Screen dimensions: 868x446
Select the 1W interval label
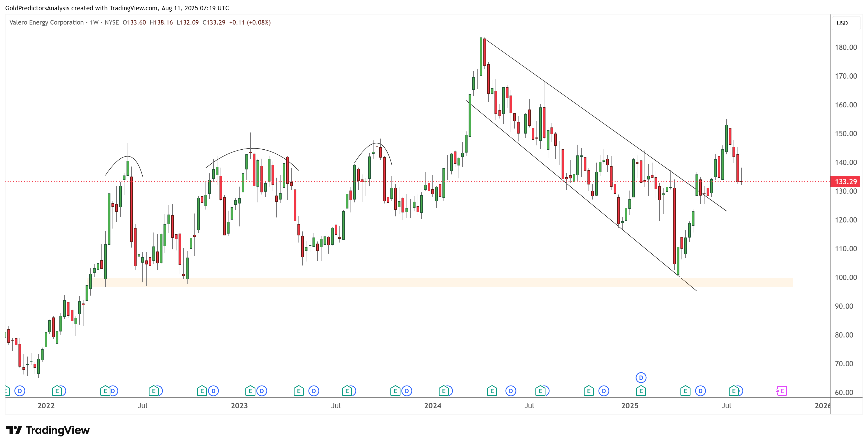(94, 22)
